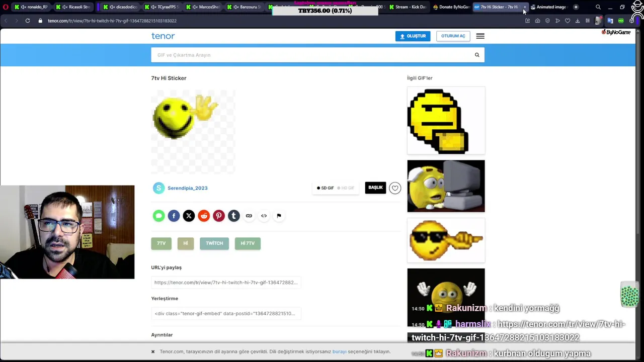Open the pixel smiley with envelope GIF
The height and width of the screenshot is (362, 644).
pyautogui.click(x=446, y=121)
